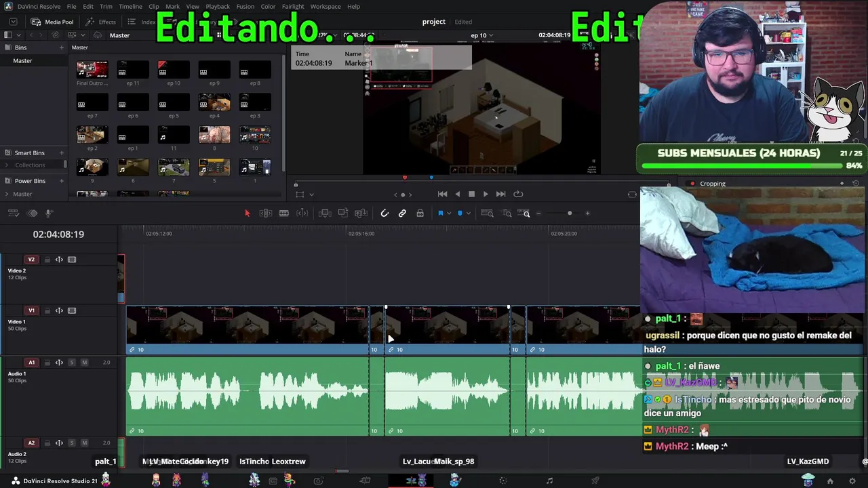Click the Insert Clip icon

(x=325, y=213)
